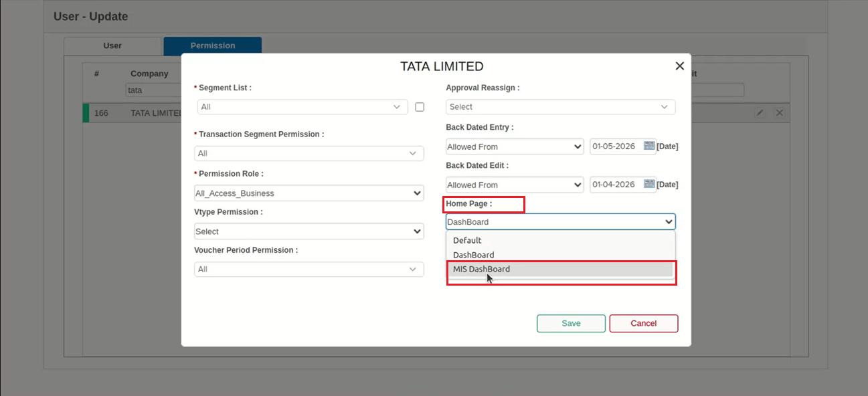Choose Default from Home Page list
Image resolution: width=868 pixels, height=396 pixels.
pos(561,240)
